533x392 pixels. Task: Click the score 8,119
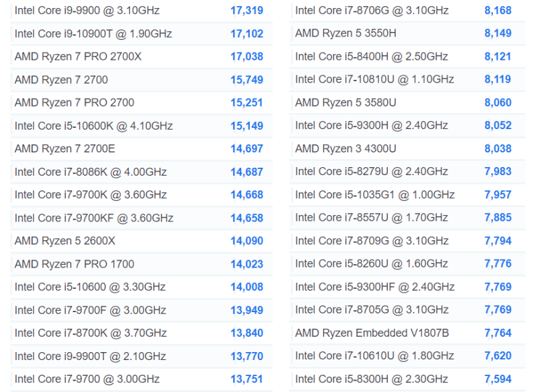[498, 79]
